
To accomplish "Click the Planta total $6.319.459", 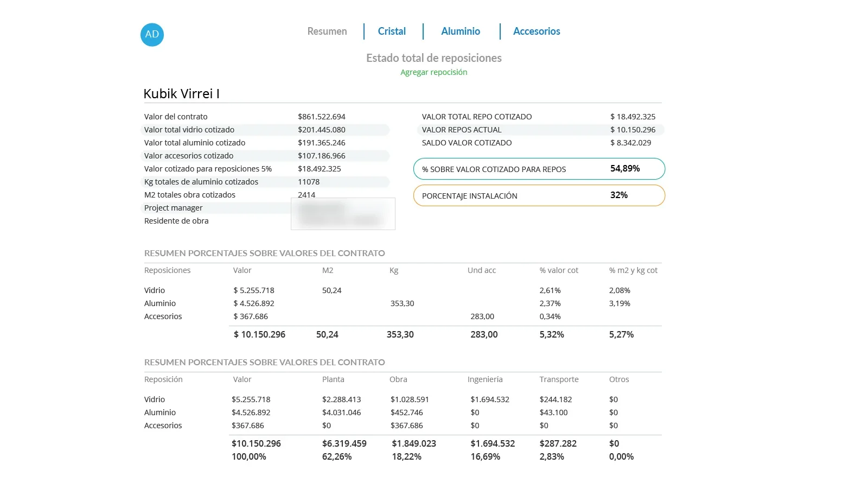I will 344,444.
